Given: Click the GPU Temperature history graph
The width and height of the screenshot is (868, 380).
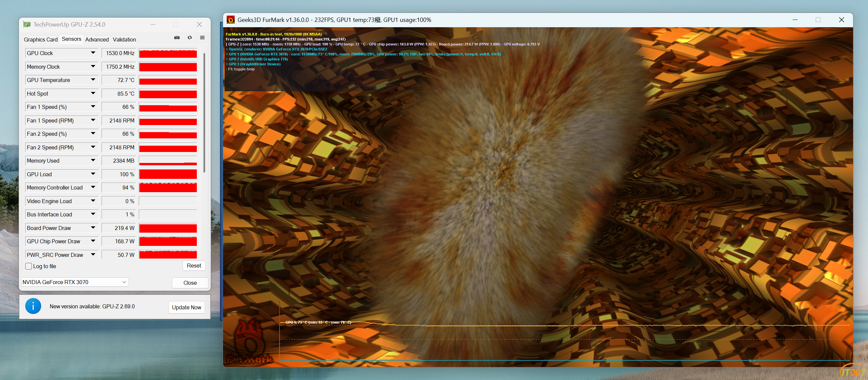Looking at the screenshot, I should tap(168, 80).
